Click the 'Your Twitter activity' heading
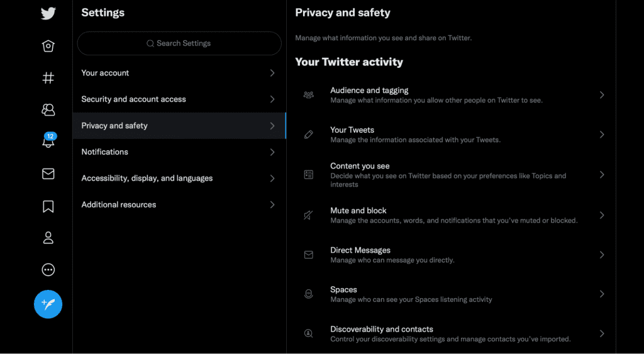 (349, 62)
